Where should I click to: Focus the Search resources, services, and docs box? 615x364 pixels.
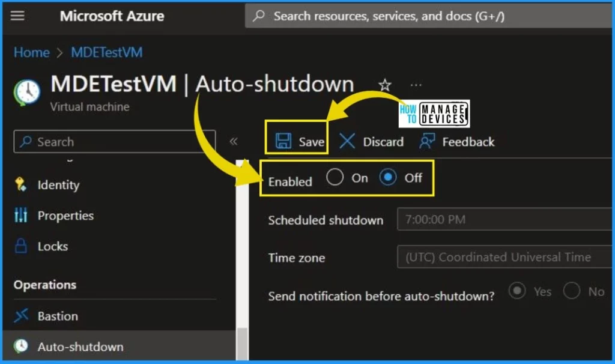click(428, 16)
